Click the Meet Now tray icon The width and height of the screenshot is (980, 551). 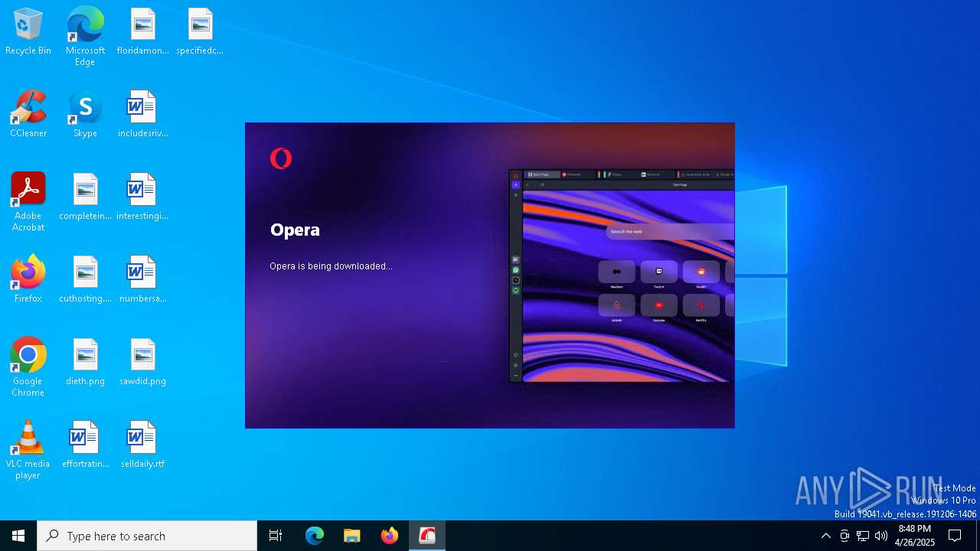coord(844,536)
